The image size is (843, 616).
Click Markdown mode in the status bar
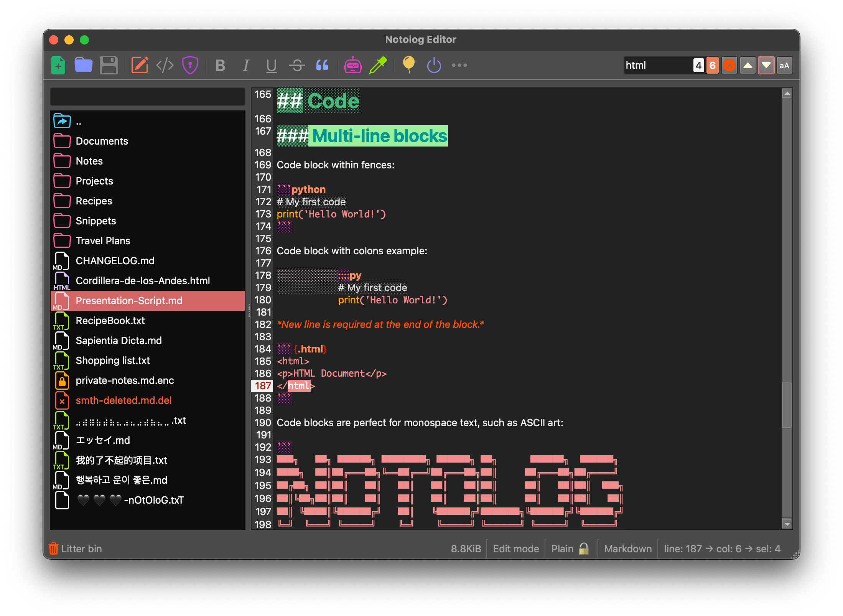tap(627, 548)
